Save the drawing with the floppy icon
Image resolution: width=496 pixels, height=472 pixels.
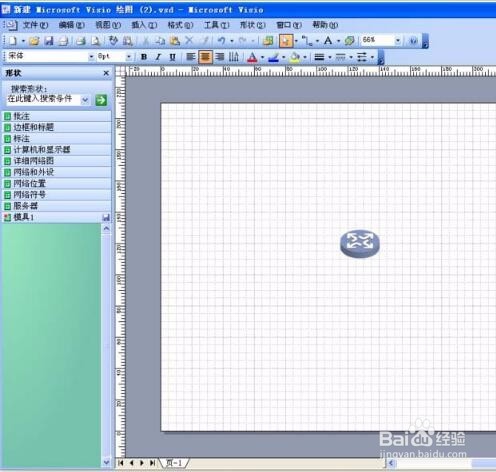(x=49, y=41)
